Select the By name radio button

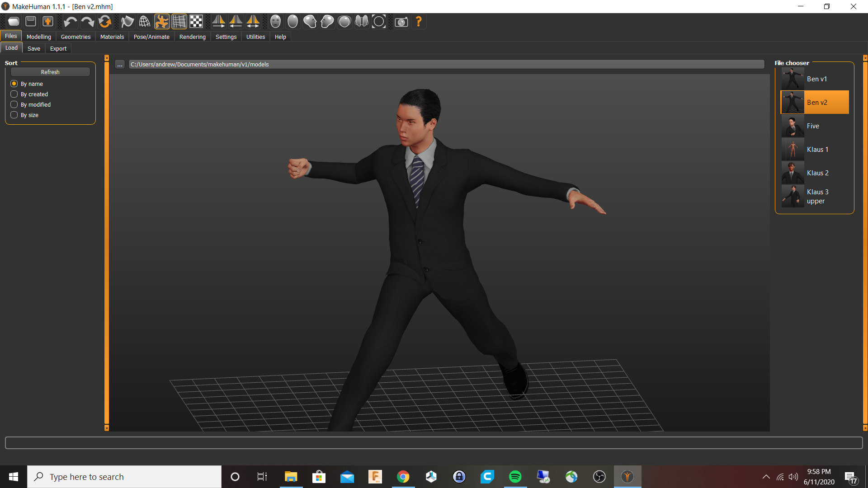[14, 84]
